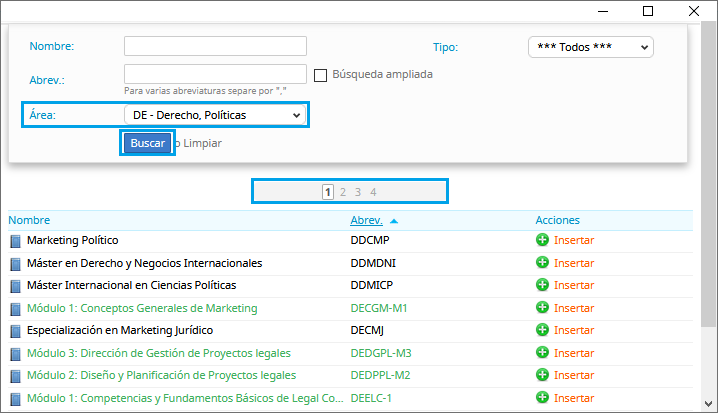Click the Acciones column header

click(x=557, y=220)
